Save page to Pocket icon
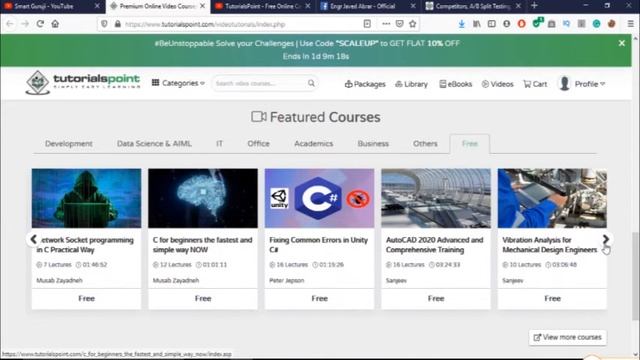640x360 pixels. click(400, 24)
